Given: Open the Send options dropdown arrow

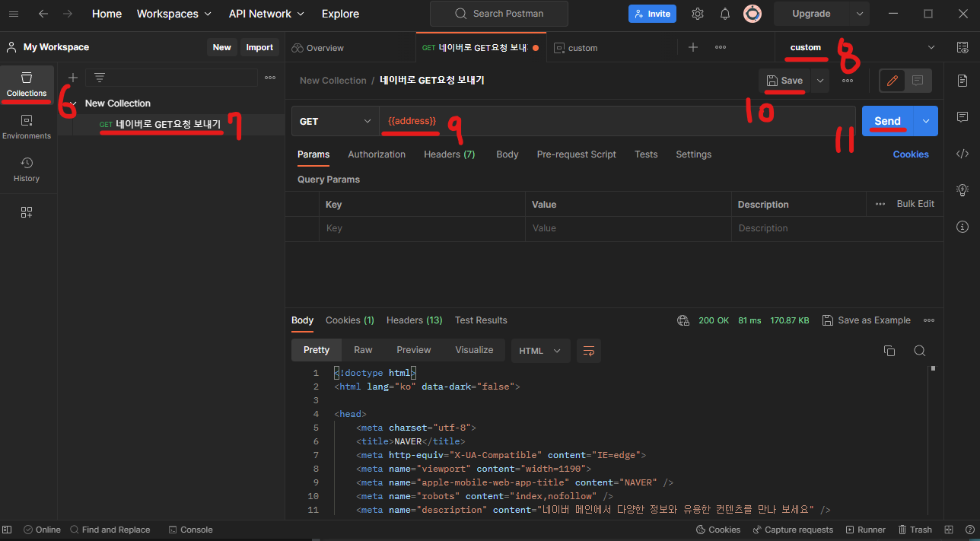Looking at the screenshot, I should point(926,121).
